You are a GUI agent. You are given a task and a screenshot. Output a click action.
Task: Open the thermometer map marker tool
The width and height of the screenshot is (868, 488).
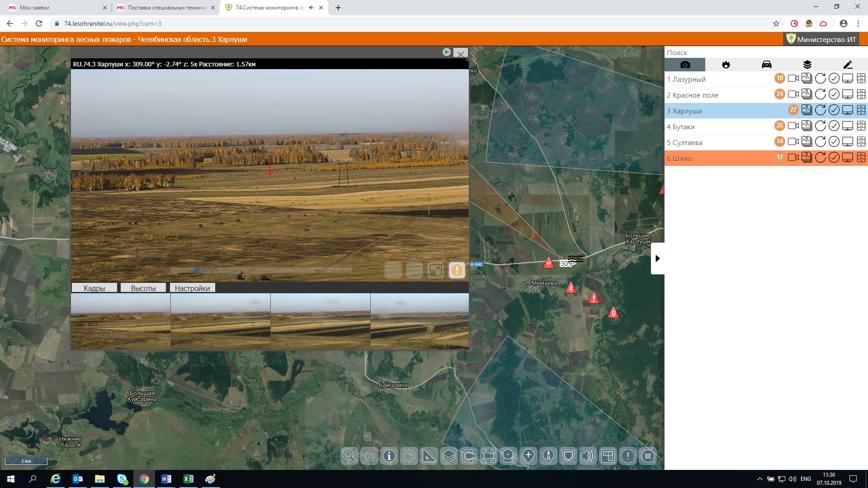point(548,456)
